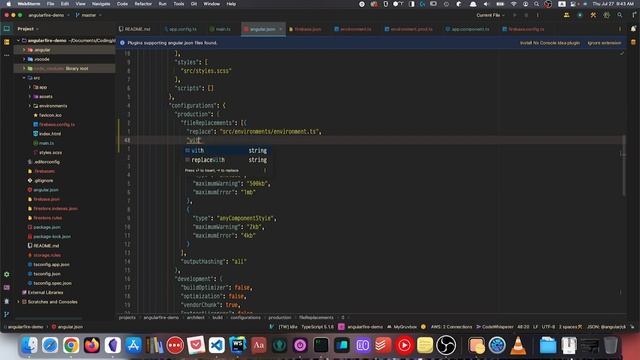Click Ignore extension link
Image resolution: width=640 pixels, height=360 pixels.
604,43
